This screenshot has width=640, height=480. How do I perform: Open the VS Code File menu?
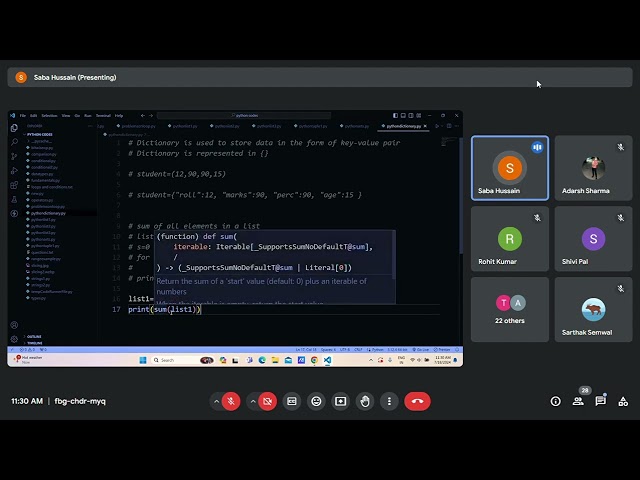point(23,116)
